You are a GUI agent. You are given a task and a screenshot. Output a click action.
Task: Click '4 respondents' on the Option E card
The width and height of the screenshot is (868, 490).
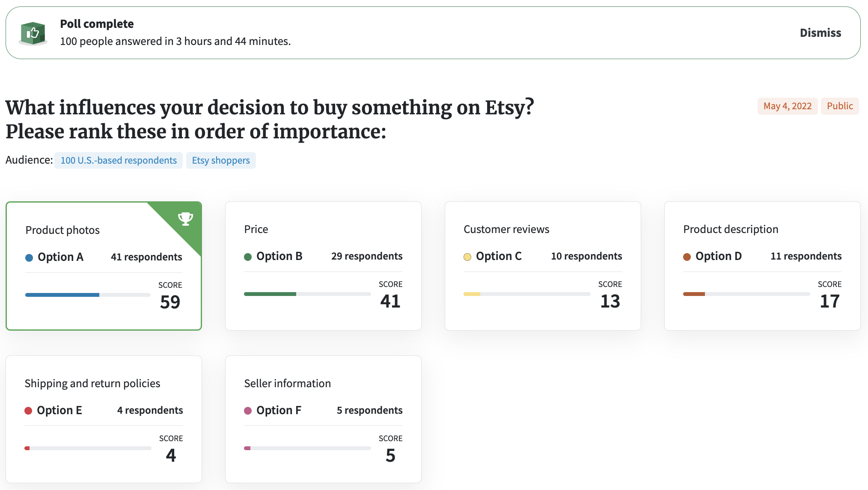click(150, 410)
